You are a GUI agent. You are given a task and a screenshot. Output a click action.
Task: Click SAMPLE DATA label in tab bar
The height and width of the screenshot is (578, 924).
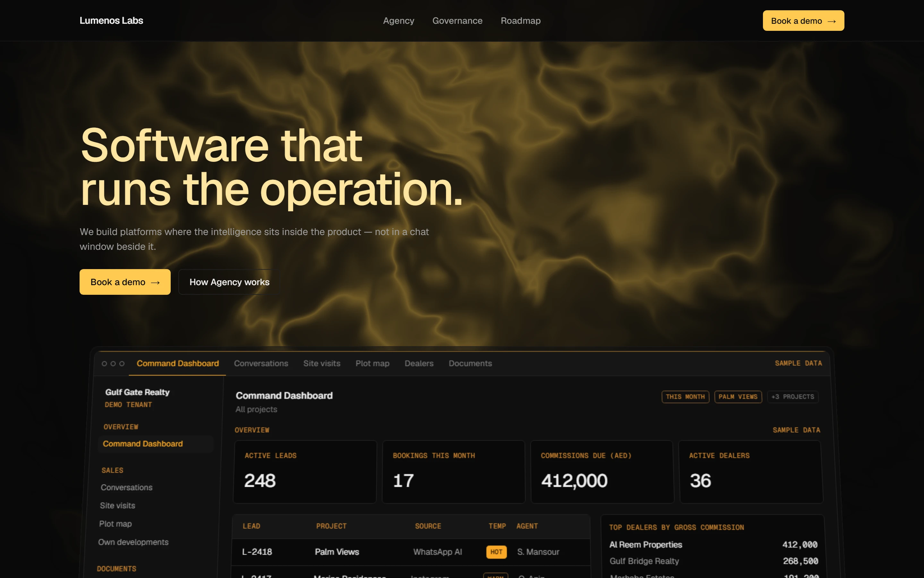[x=798, y=363]
